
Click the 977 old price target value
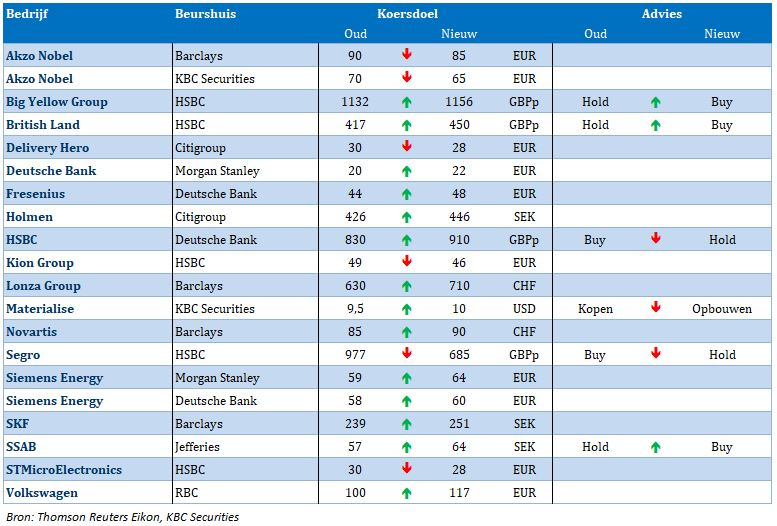point(355,355)
